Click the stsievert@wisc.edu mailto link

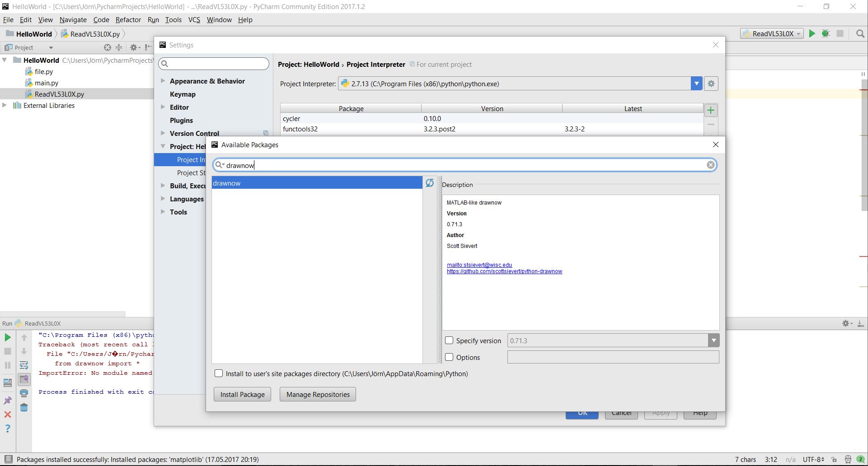[479, 265]
